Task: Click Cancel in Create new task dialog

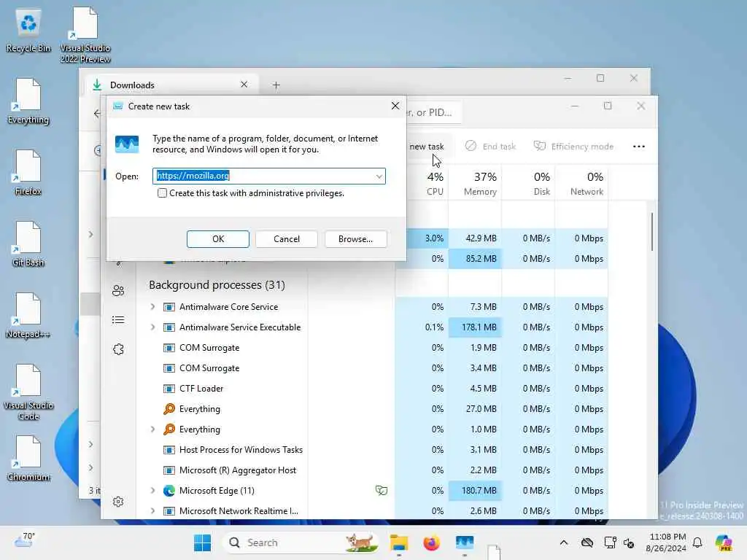Action: tap(286, 239)
